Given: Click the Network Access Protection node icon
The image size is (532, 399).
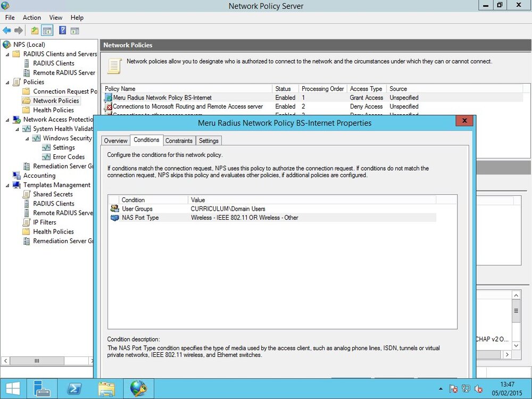Looking at the screenshot, I should click(16, 119).
